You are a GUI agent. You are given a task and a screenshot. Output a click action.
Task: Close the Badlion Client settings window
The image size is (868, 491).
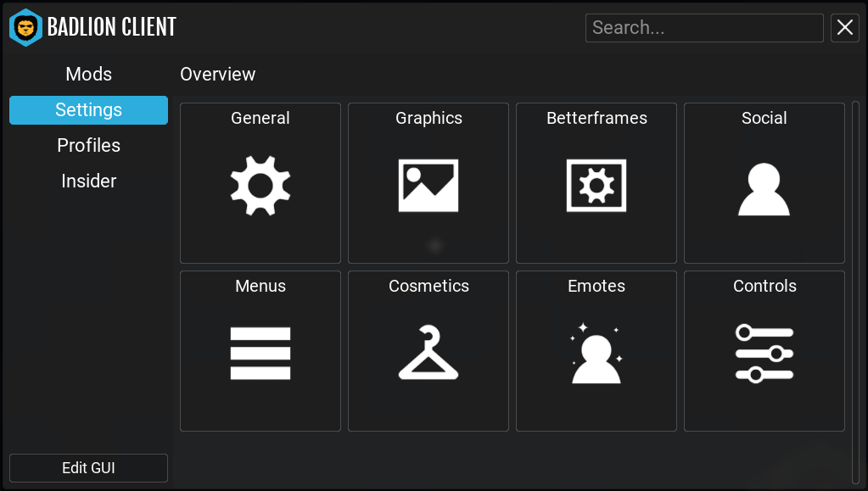coord(845,28)
